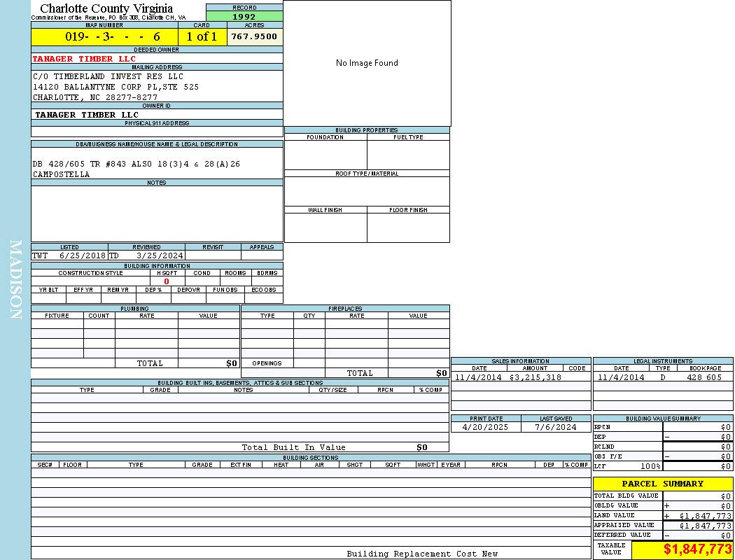Click the red H SQFT value 0

click(x=167, y=281)
